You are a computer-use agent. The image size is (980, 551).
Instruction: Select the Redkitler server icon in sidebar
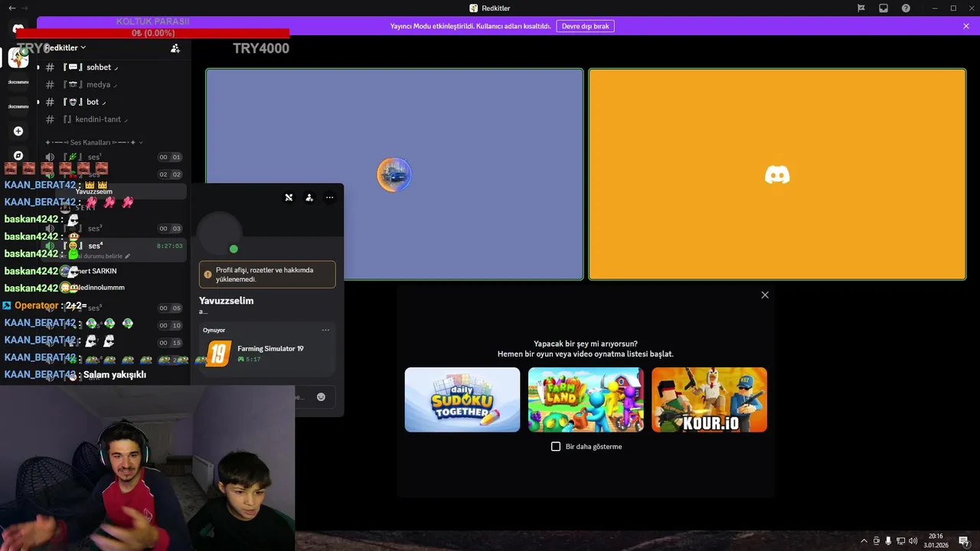(x=18, y=57)
